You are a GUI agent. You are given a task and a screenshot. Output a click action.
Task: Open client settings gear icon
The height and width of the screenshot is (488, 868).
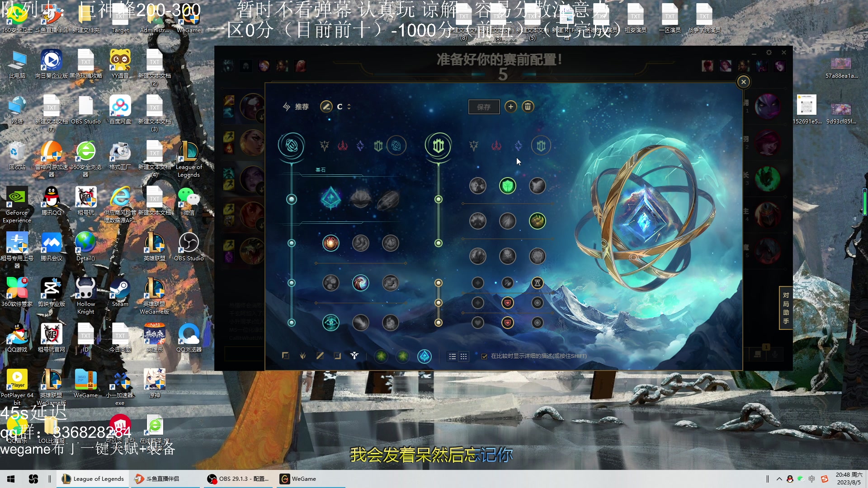coord(769,52)
